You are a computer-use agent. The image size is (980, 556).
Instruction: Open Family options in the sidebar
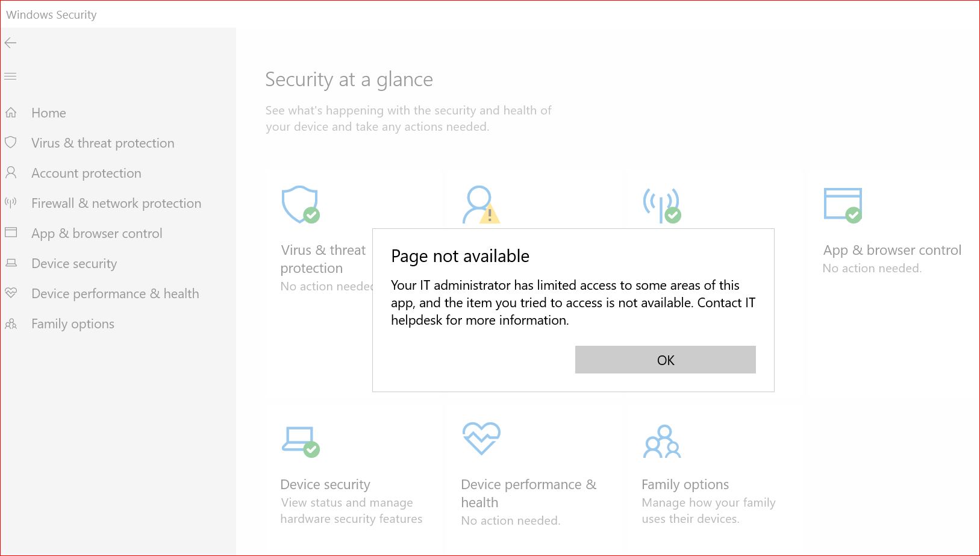pyautogui.click(x=72, y=323)
